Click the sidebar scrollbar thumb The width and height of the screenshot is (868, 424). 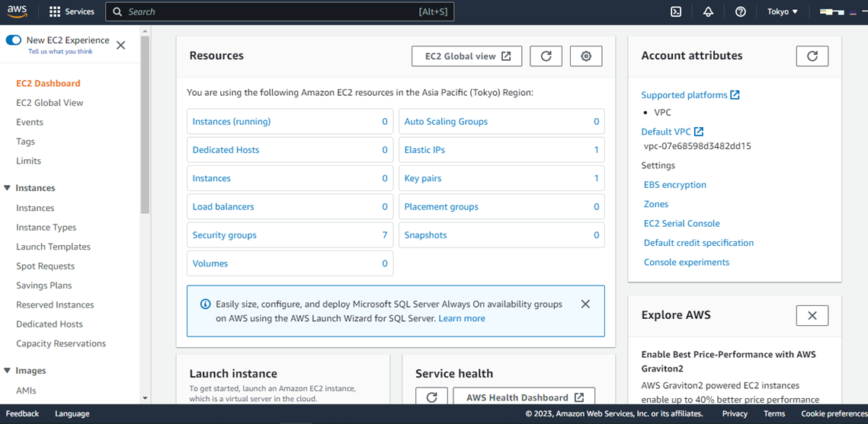point(145,124)
